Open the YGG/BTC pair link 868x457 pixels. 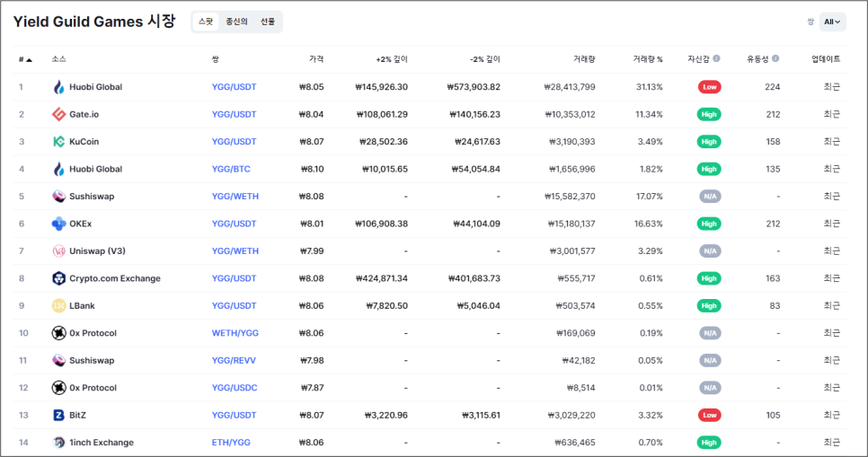point(231,170)
